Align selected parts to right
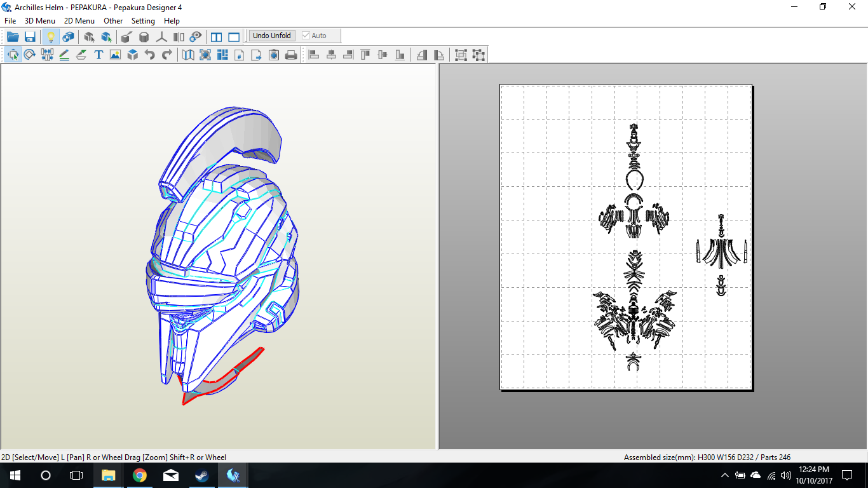Viewport: 868px width, 488px height. (x=348, y=55)
